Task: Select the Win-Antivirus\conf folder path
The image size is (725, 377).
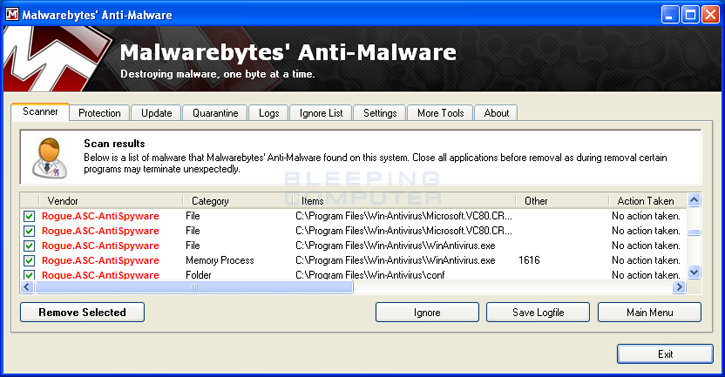Action: coord(370,275)
